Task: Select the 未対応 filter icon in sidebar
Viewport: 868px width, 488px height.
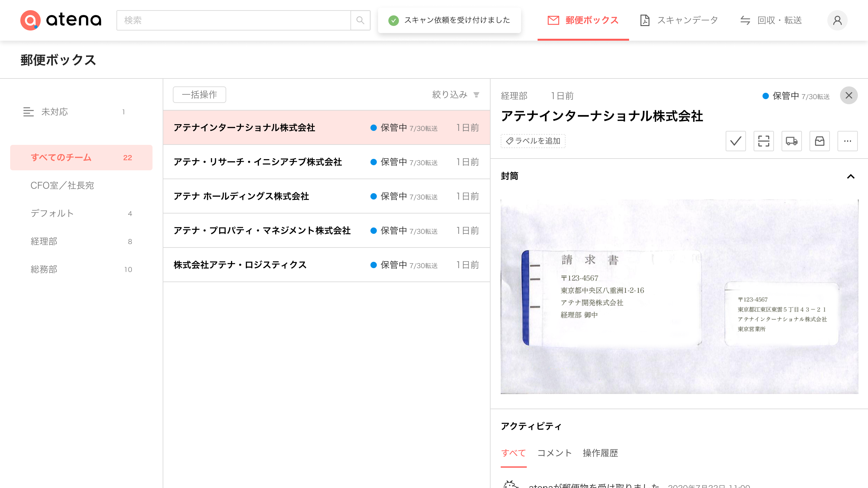Action: click(29, 112)
